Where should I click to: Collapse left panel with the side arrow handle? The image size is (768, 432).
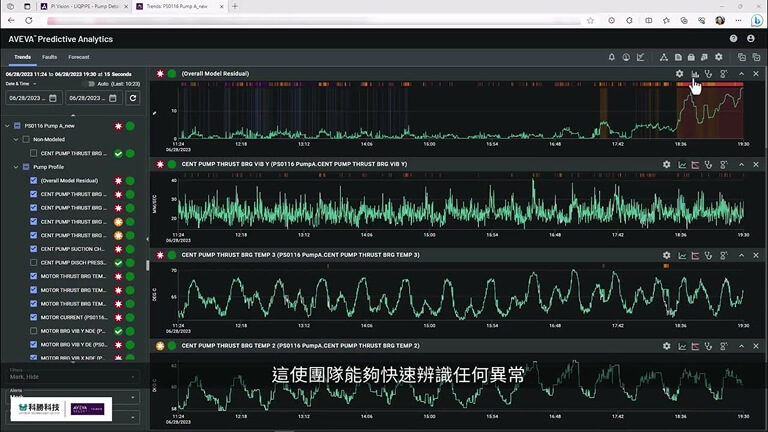147,239
